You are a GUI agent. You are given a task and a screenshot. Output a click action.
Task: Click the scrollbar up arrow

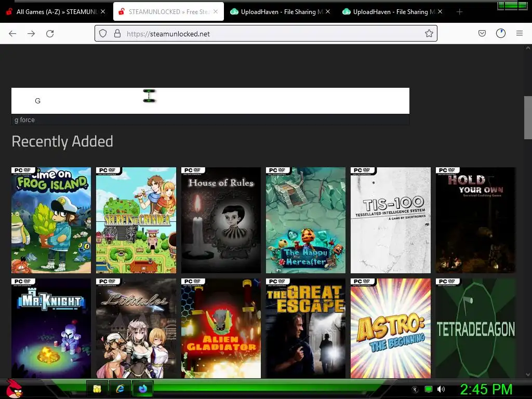pyautogui.click(x=528, y=48)
